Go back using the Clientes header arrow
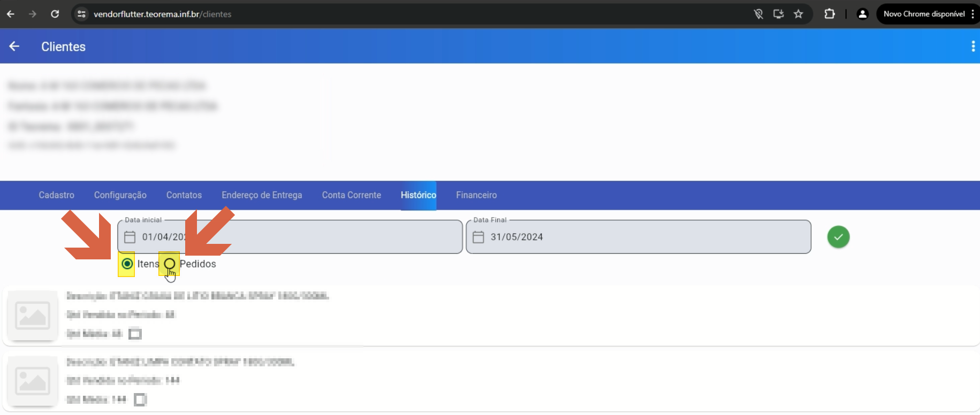Viewport: 980px width, 415px height. point(14,47)
